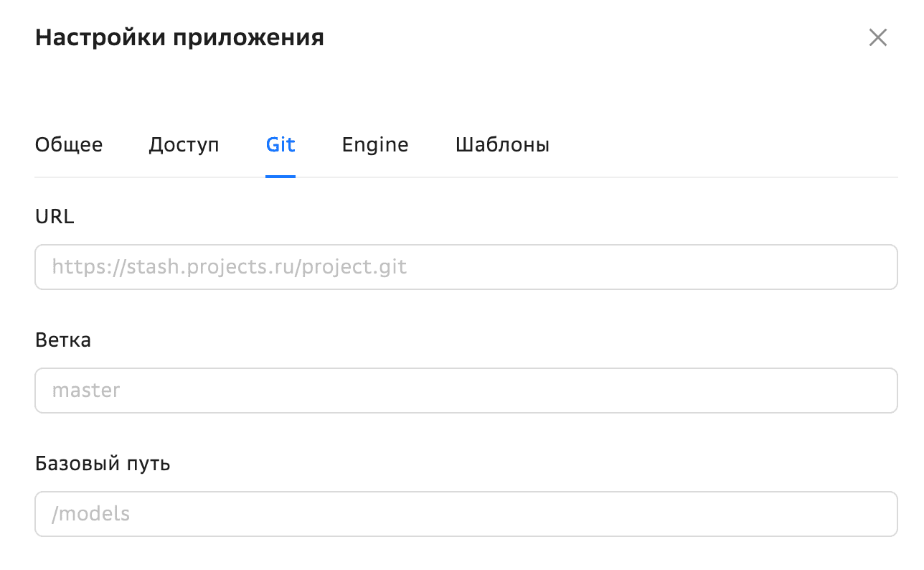
Task: Click the Ветка field label
Action: tap(63, 340)
